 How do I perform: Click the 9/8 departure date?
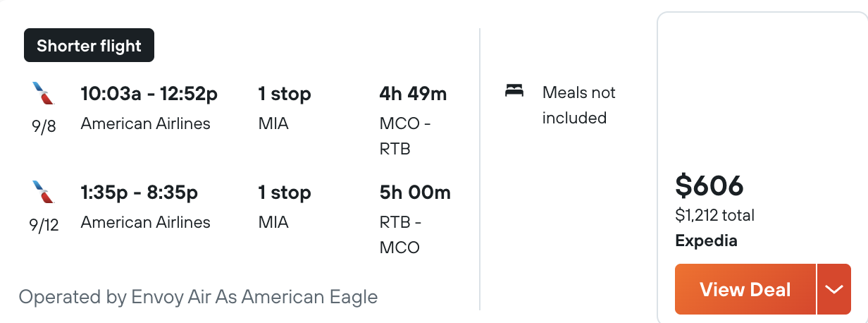[44, 128]
